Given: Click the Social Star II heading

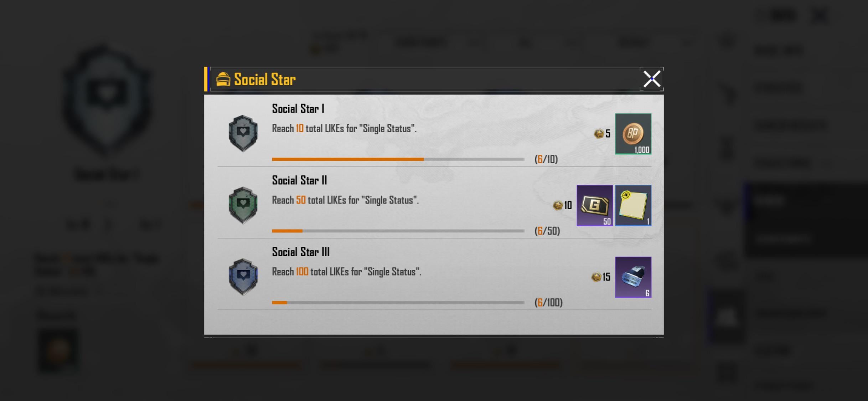Looking at the screenshot, I should (x=299, y=180).
